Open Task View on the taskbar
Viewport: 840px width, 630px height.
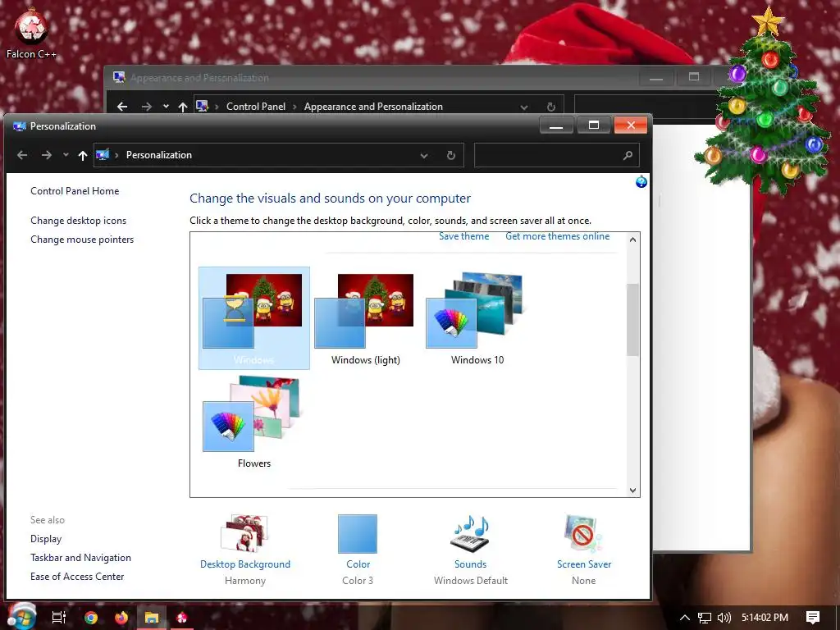click(x=59, y=618)
